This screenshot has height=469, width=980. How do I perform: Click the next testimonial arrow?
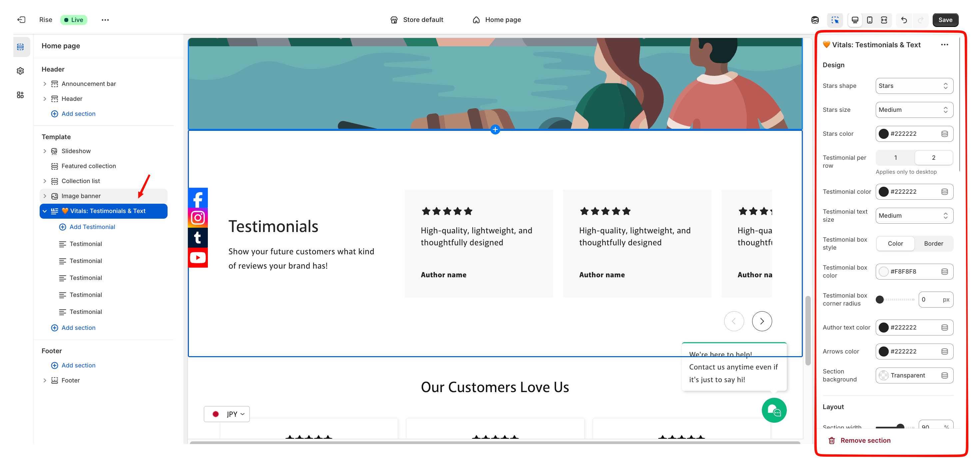(761, 321)
